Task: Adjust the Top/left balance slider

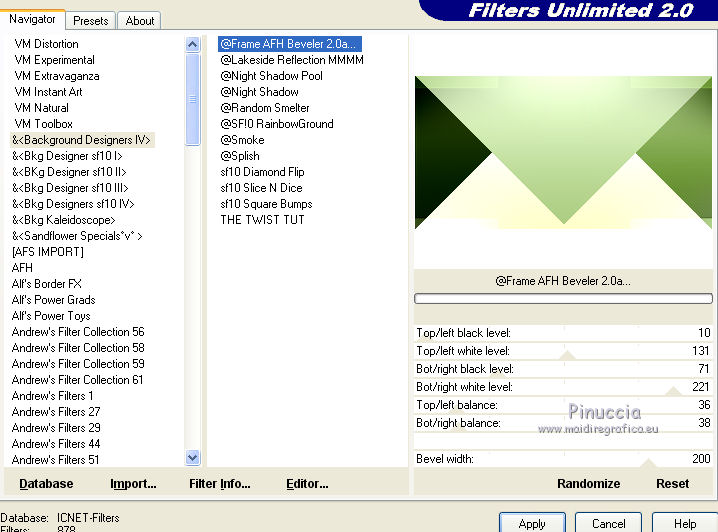Action: tap(563, 405)
